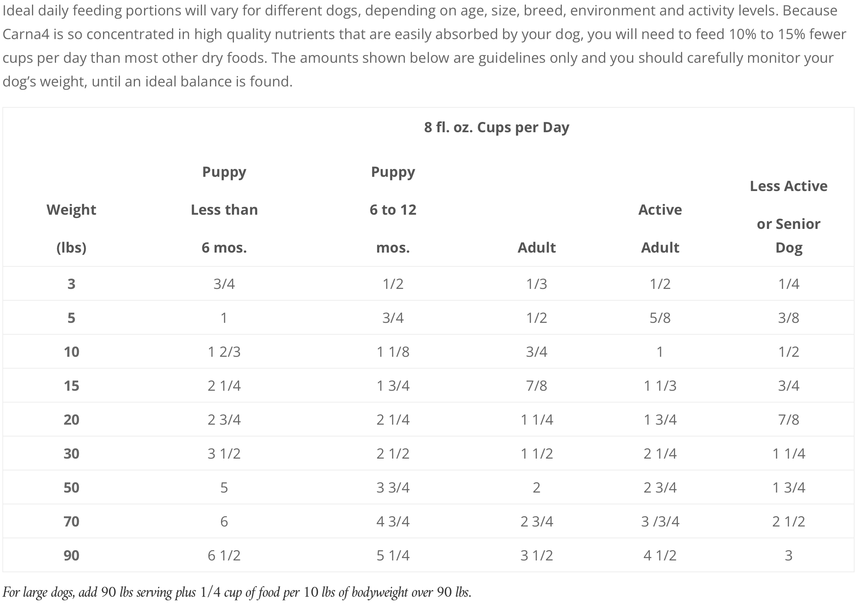Select the Active Adult "5/8" cell for 5 lbs
868x607 pixels.
(660, 318)
